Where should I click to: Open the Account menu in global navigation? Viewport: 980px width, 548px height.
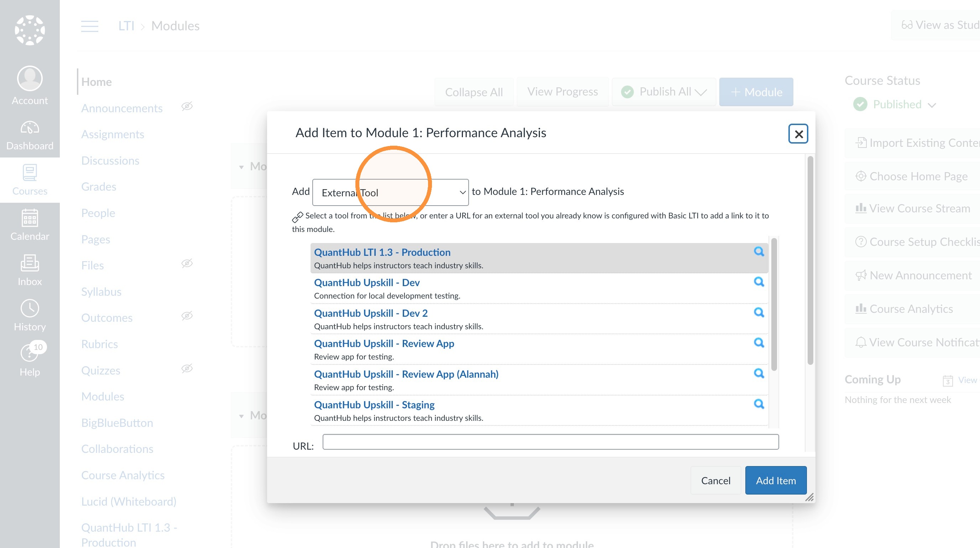(x=30, y=85)
